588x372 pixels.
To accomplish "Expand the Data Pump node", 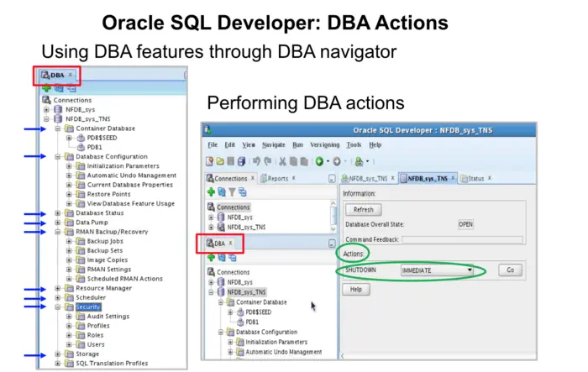I will [x=57, y=223].
